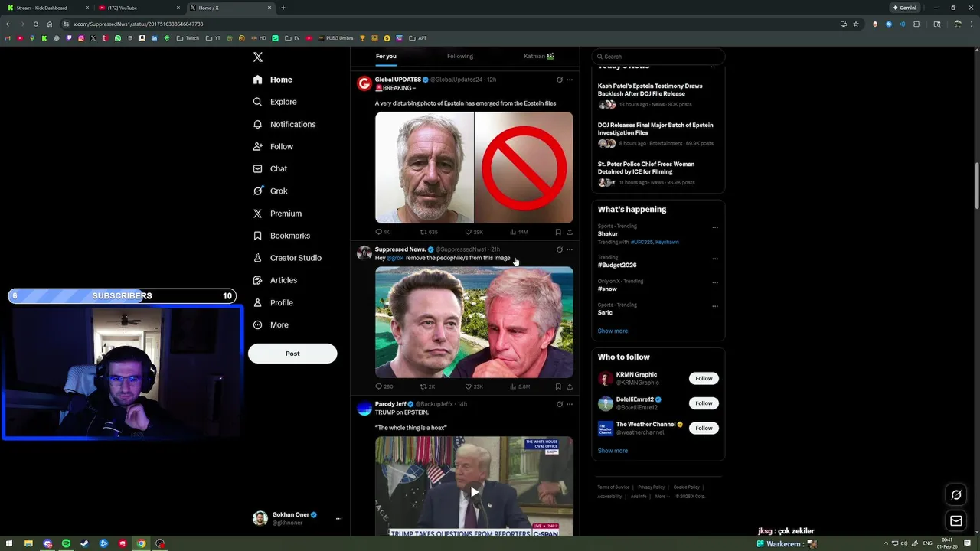Screen dimensions: 980x551
Task: Open the floating Grok button
Action: tap(956, 495)
